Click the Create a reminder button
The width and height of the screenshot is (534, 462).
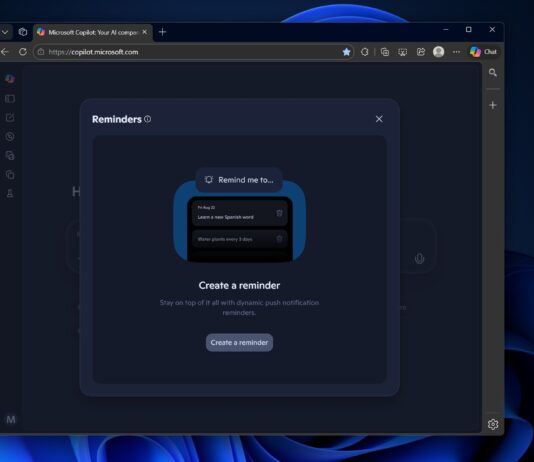tap(239, 342)
